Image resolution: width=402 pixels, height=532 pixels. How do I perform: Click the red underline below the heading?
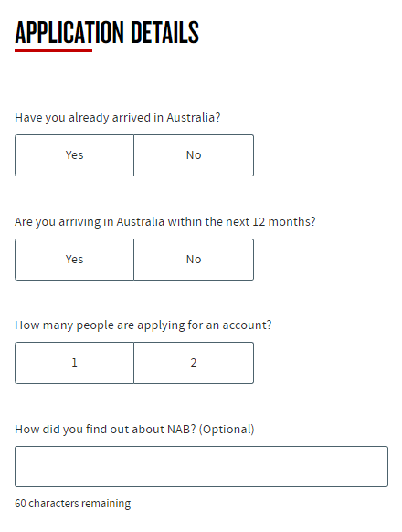(x=54, y=51)
